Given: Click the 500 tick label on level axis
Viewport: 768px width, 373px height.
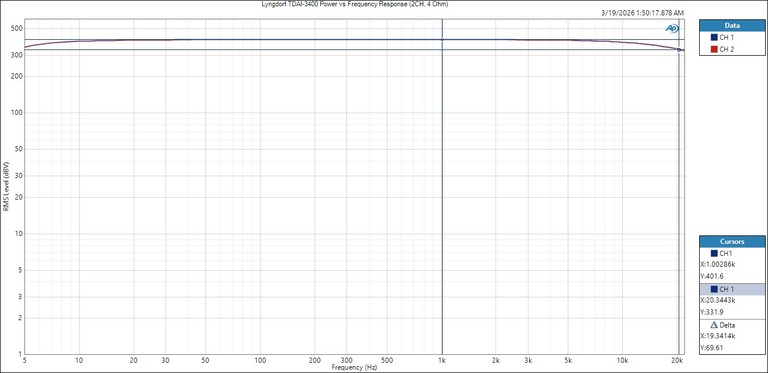Looking at the screenshot, I should coord(17,29).
